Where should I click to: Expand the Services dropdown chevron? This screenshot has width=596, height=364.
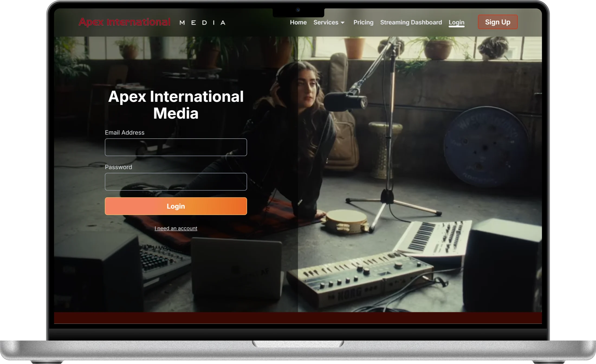342,23
